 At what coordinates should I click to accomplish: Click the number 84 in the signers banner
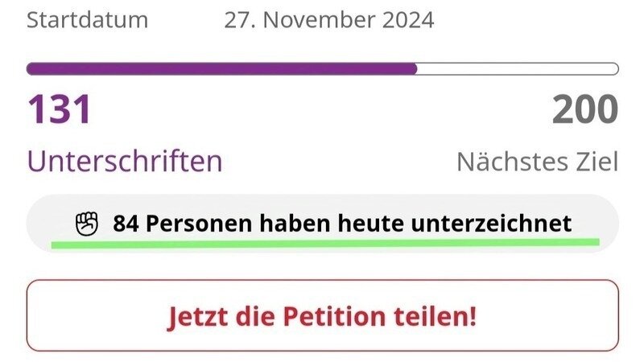tap(126, 223)
